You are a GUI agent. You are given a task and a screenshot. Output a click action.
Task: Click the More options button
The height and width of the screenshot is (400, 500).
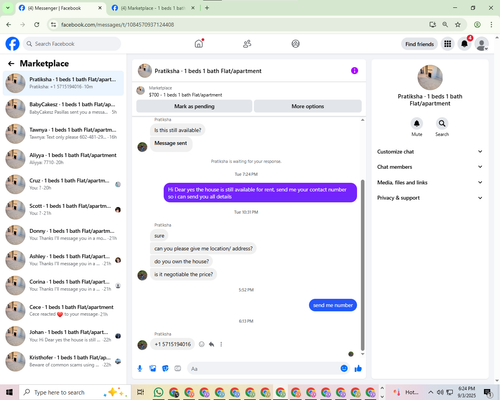click(308, 106)
